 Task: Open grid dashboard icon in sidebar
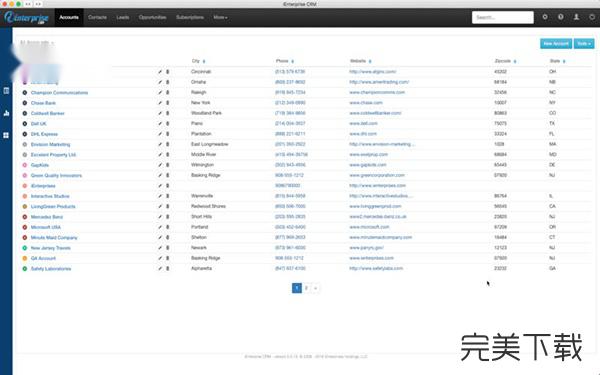[x=6, y=135]
